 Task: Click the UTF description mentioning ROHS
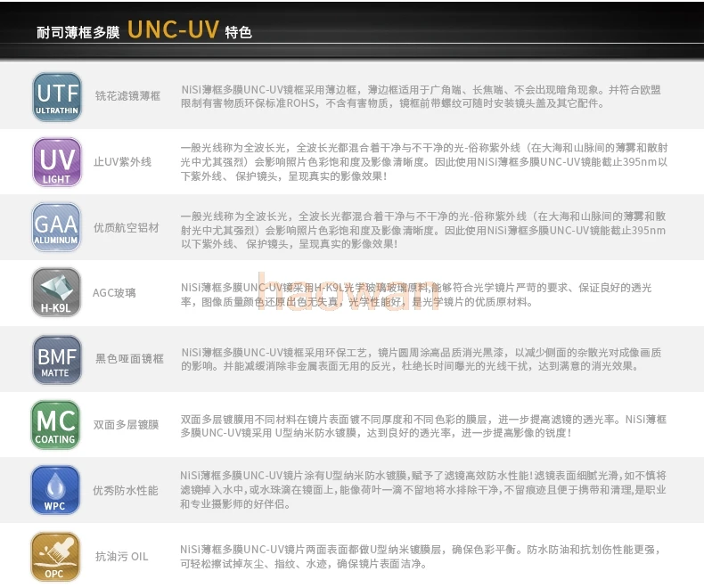pos(421,96)
